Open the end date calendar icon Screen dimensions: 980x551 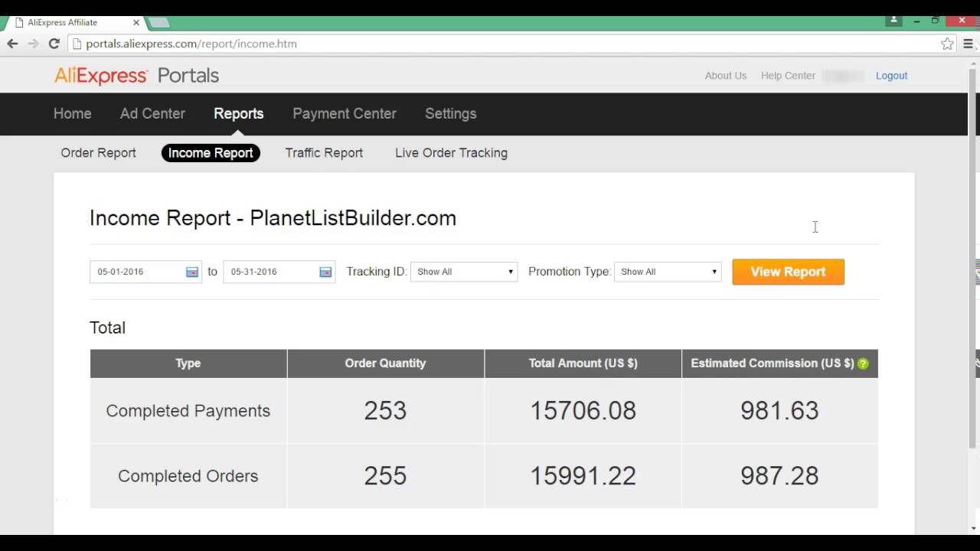pyautogui.click(x=325, y=272)
